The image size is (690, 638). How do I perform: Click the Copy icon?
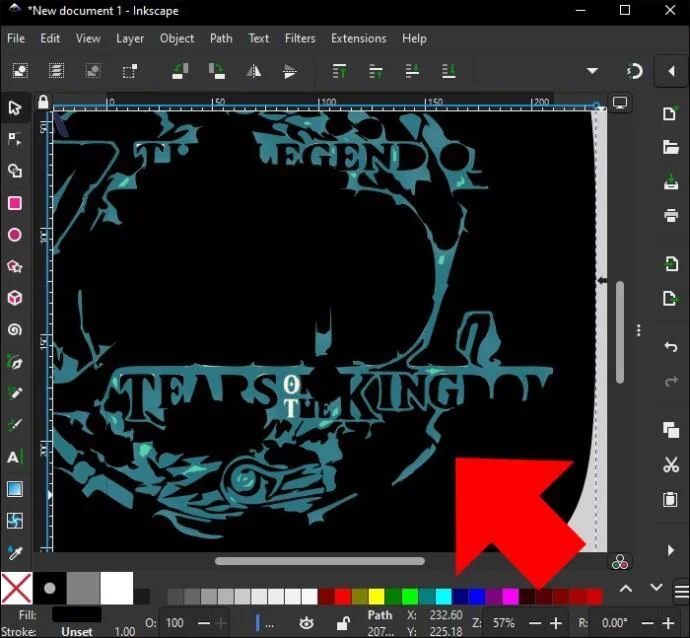click(671, 430)
